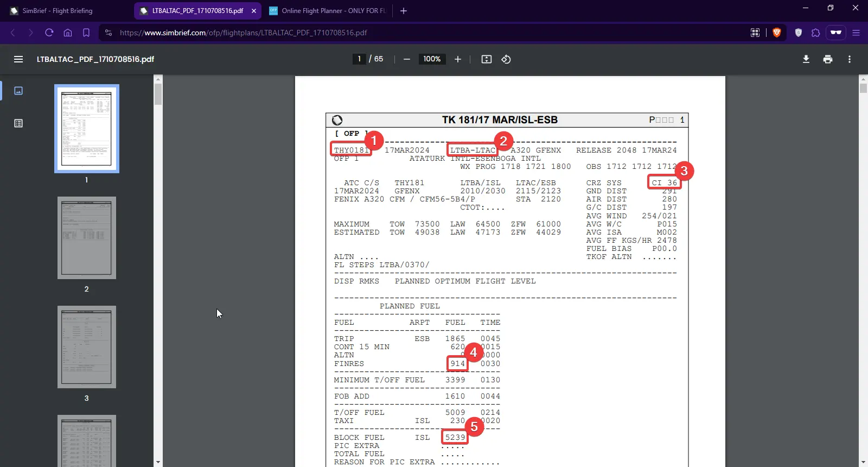
Task: Fit PDF to page
Action: click(487, 59)
